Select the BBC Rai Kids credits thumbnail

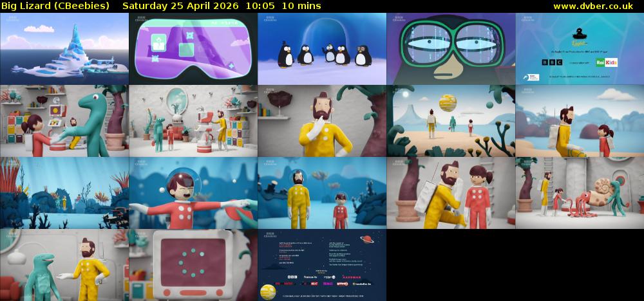[580, 48]
